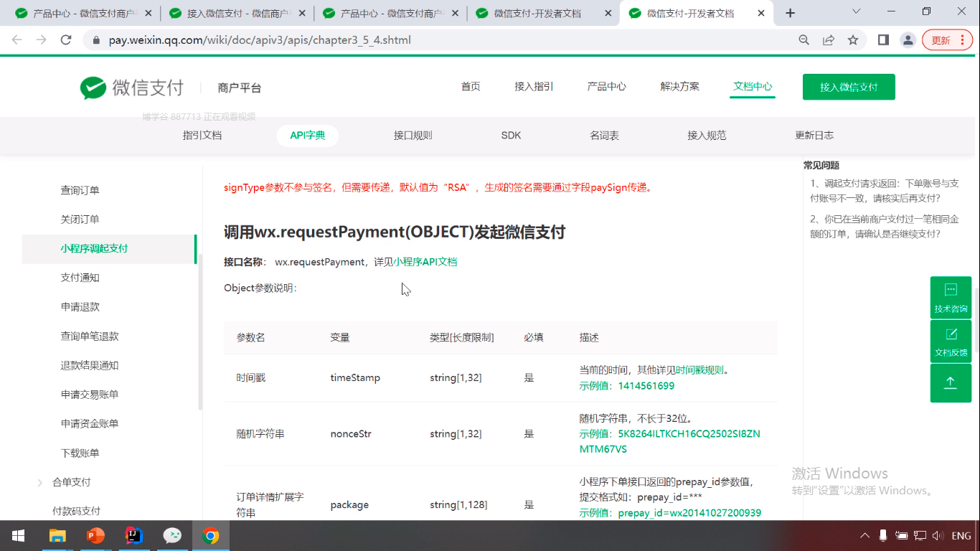Viewport: 980px width, 551px height.
Task: Open the Windows Start menu
Action: tap(19, 536)
